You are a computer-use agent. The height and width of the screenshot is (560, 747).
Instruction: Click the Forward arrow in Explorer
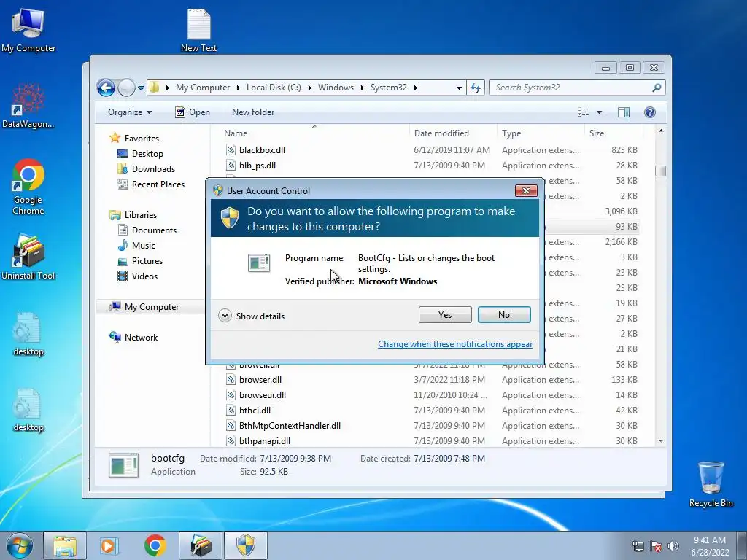pyautogui.click(x=126, y=87)
